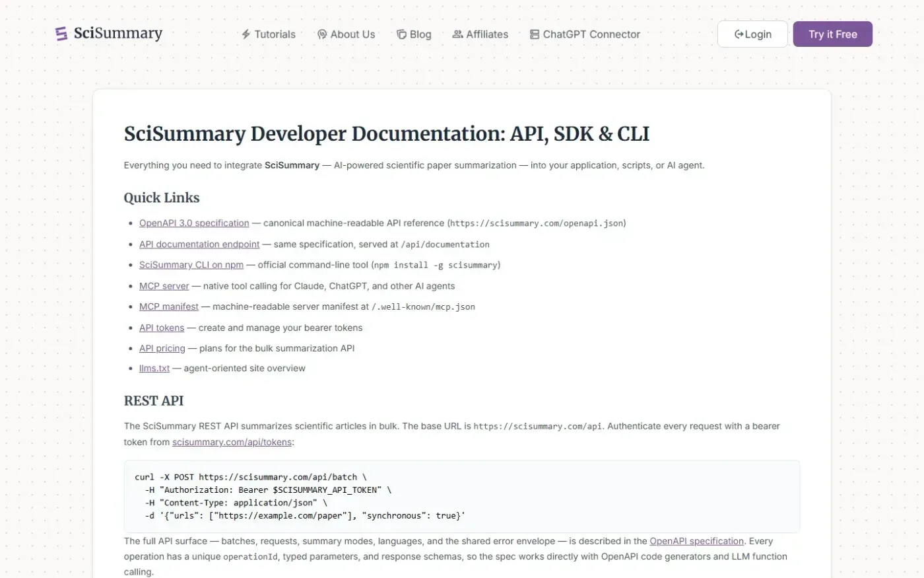Go to the API tokens link
924x578 pixels.
162,328
